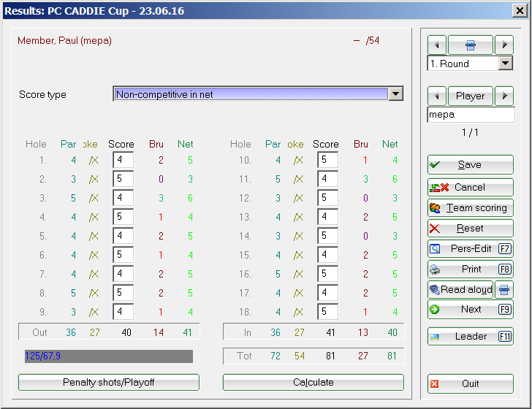Quit the results dialog
The width and height of the screenshot is (532, 409).
click(471, 383)
